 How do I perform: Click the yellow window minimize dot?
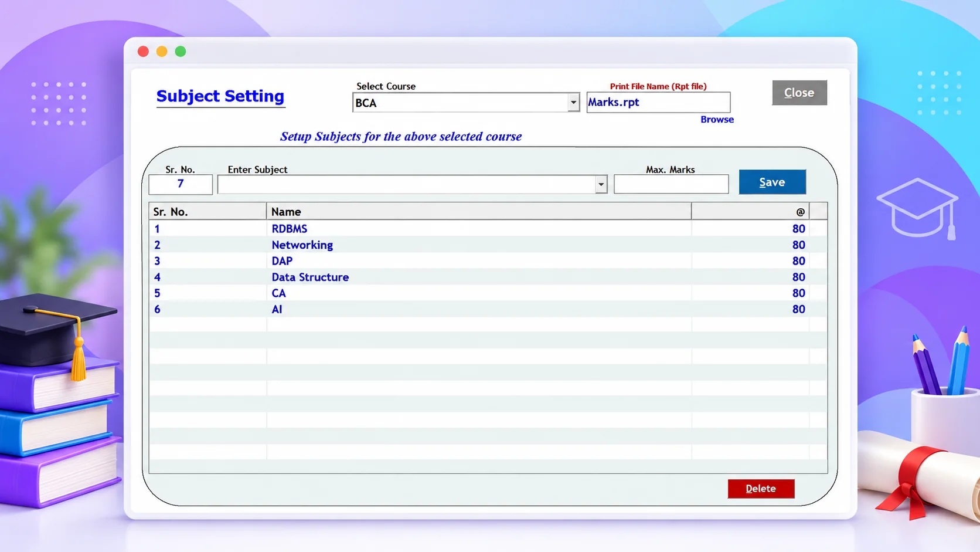point(162,52)
